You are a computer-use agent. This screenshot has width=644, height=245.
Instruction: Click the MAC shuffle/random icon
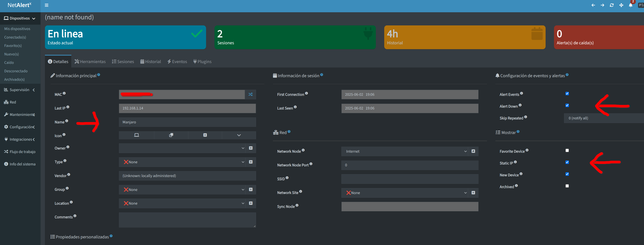click(250, 94)
